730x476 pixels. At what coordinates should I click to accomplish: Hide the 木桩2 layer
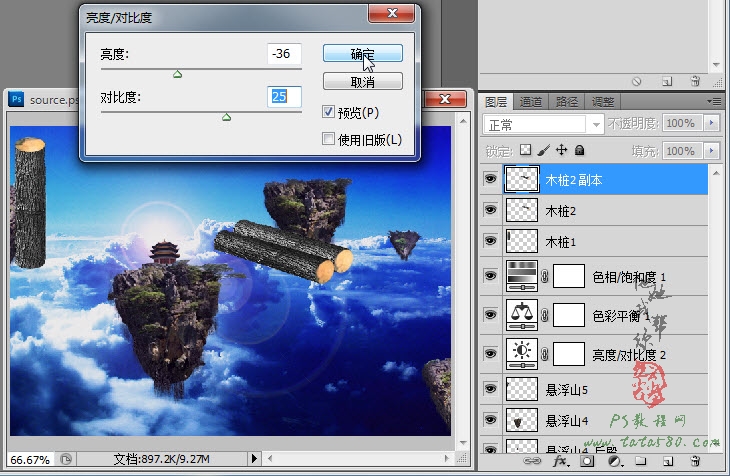click(x=490, y=210)
